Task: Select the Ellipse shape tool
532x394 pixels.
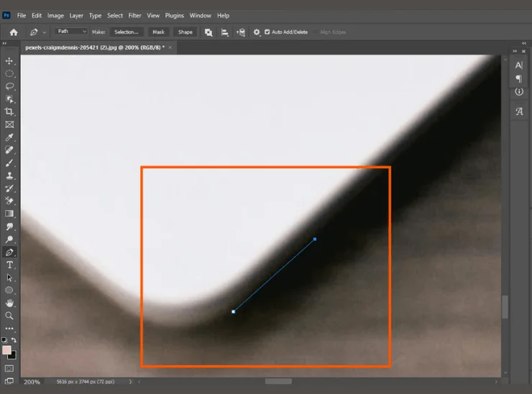Action: pos(9,290)
